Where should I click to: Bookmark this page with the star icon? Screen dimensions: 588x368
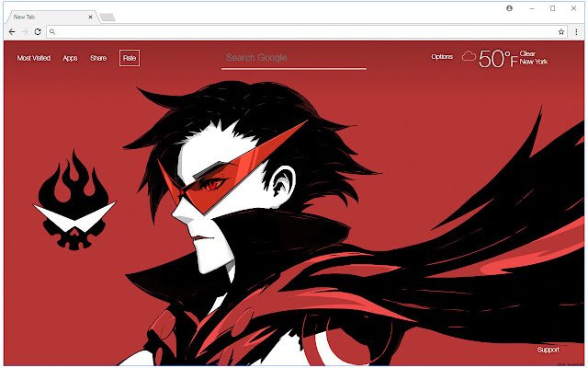[561, 32]
